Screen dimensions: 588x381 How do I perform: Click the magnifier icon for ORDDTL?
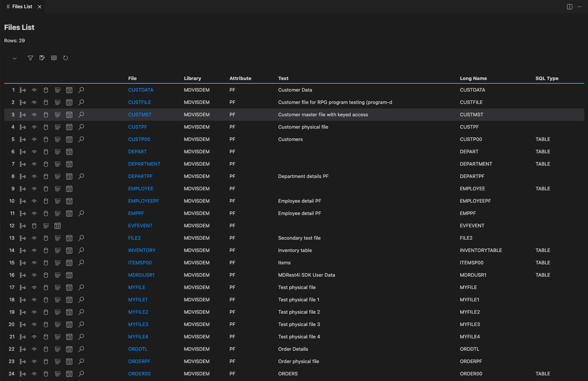pyautogui.click(x=81, y=349)
